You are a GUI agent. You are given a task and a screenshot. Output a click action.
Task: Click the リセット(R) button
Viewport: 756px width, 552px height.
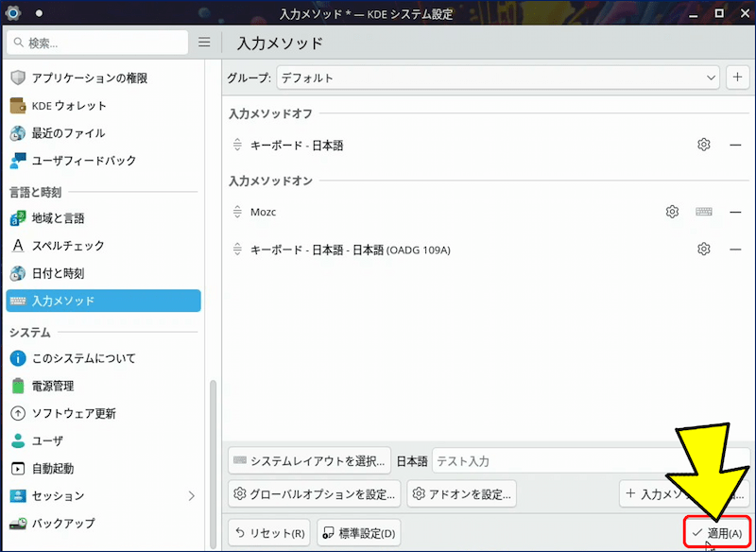coord(269,533)
